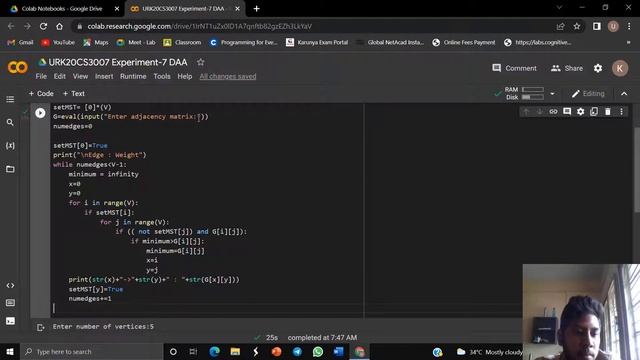Click the Disk usage bar
The height and width of the screenshot is (360, 640).
(x=533, y=97)
